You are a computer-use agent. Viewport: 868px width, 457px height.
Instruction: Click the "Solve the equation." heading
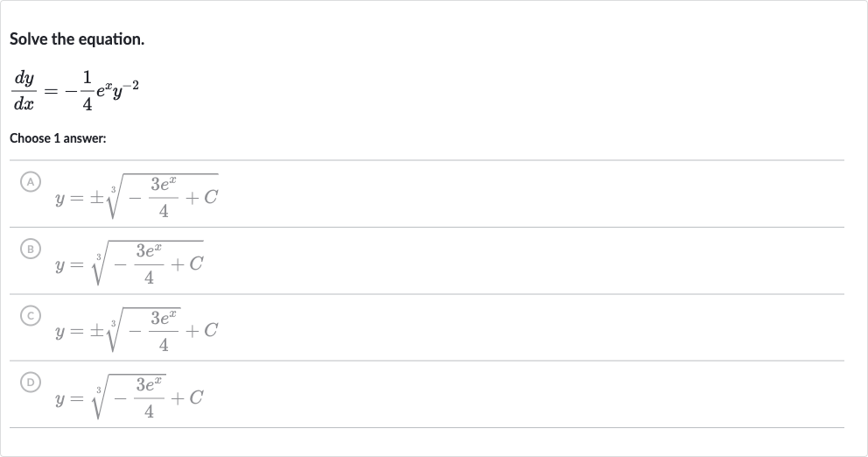77,39
